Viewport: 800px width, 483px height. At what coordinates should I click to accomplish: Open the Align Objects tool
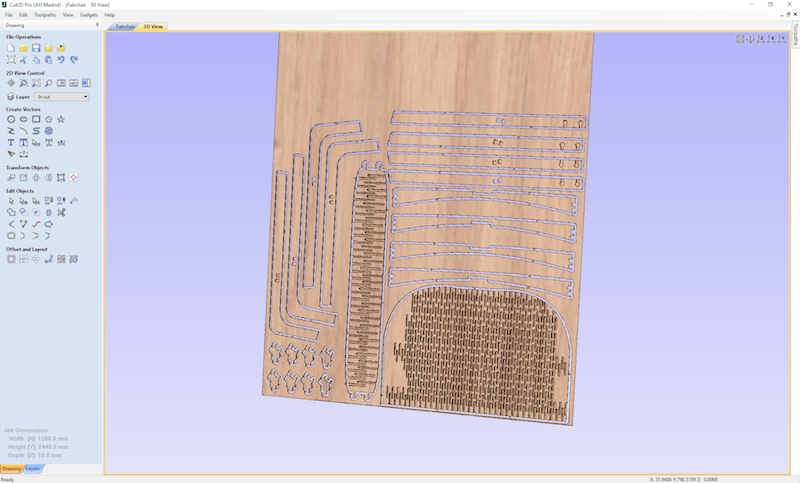(x=73, y=177)
